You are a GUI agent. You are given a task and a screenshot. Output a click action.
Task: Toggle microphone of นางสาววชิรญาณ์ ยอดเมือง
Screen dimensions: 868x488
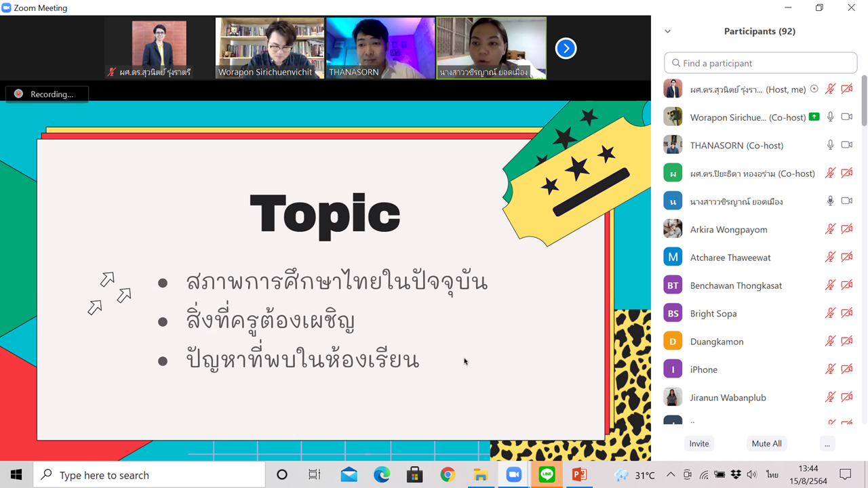click(830, 201)
